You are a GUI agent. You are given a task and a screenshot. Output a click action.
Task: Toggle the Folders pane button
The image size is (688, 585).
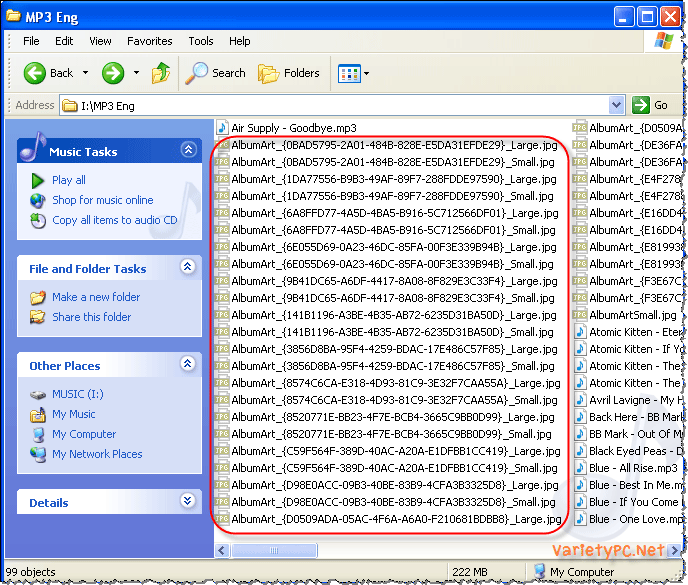(x=291, y=73)
